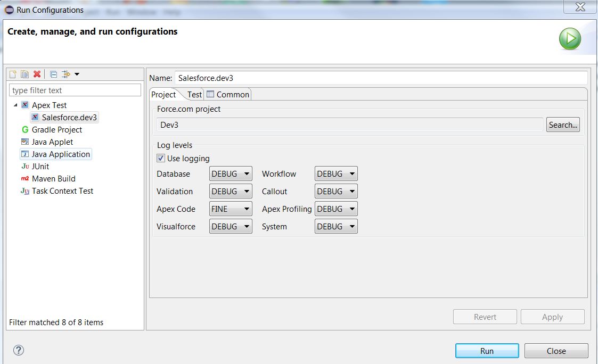
Task: Open the Validation log level dropdown
Action: pos(231,192)
